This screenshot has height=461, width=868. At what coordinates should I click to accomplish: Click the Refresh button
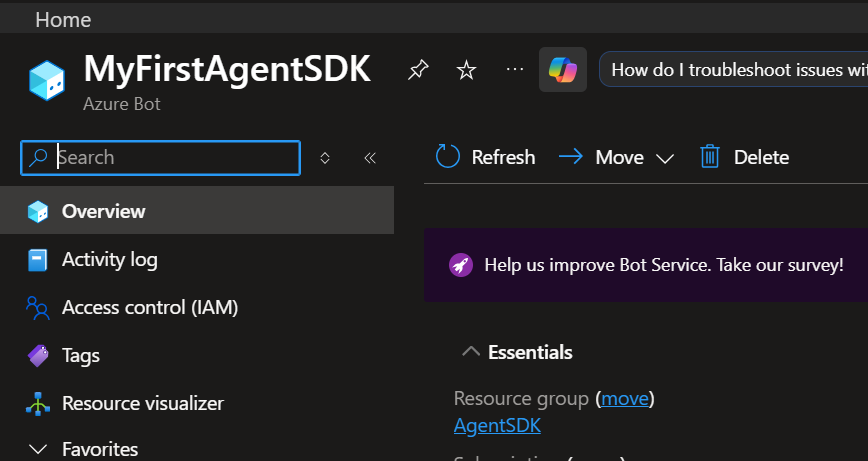(485, 157)
